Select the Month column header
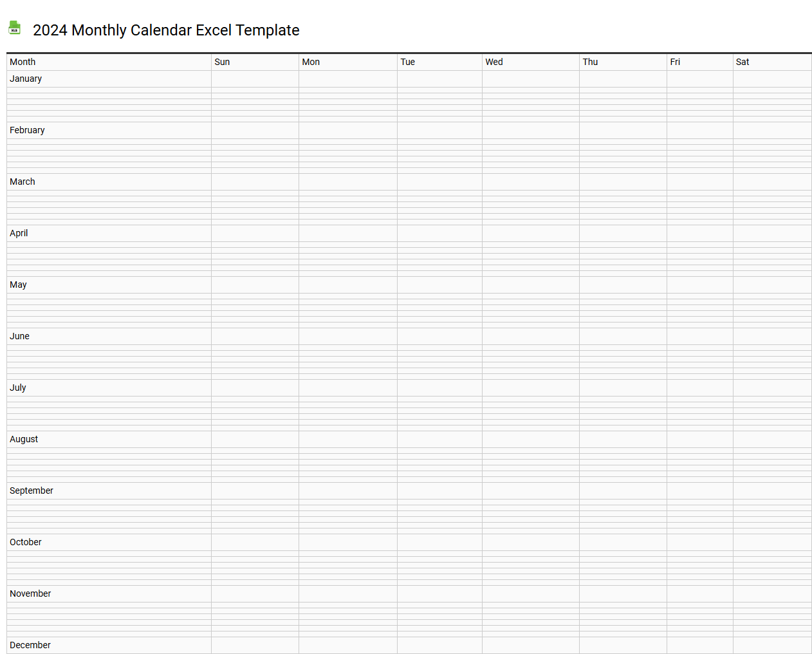 click(x=22, y=62)
